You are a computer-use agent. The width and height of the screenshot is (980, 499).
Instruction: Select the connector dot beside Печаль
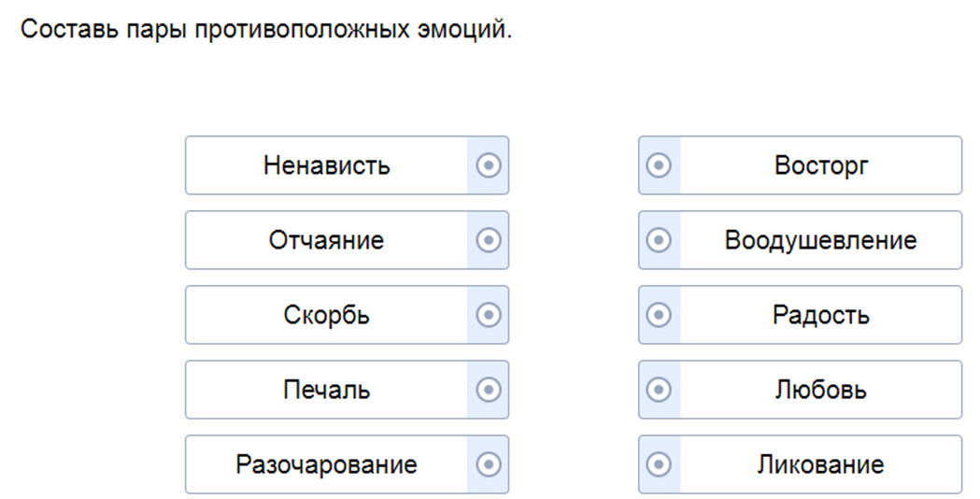[488, 390]
